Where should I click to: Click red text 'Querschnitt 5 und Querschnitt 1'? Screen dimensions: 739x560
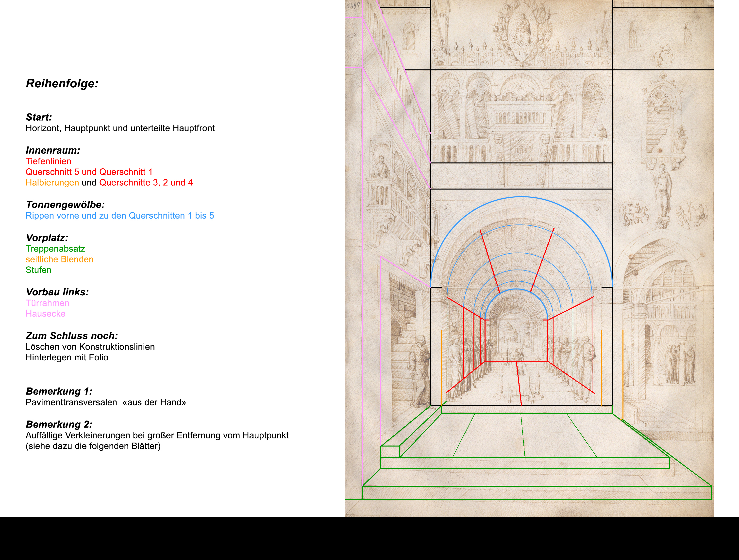(89, 172)
